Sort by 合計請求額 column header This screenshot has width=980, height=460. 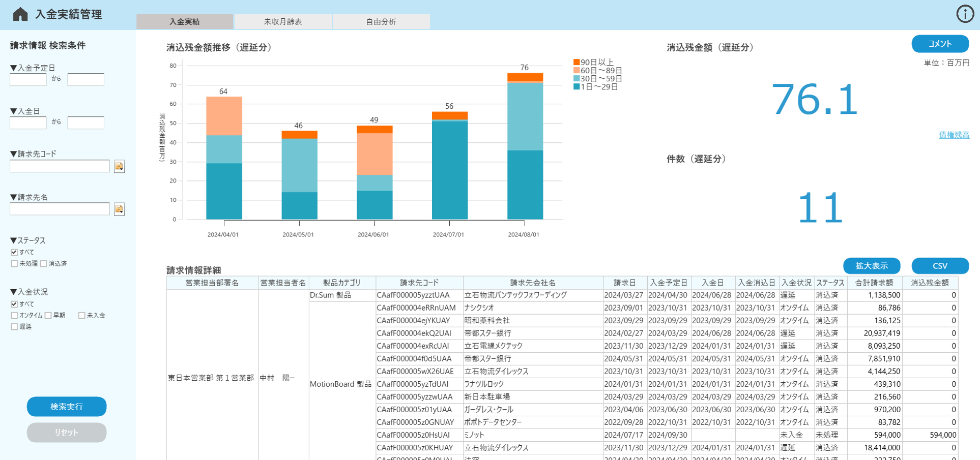click(874, 283)
